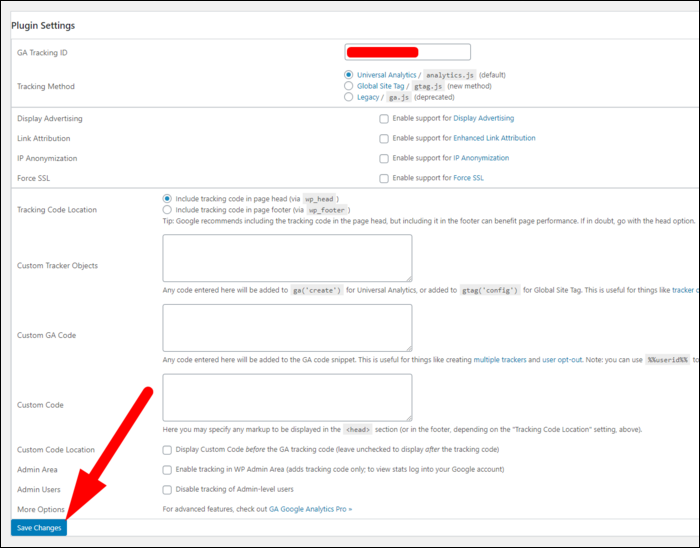Open the multiple trackers link

500,360
